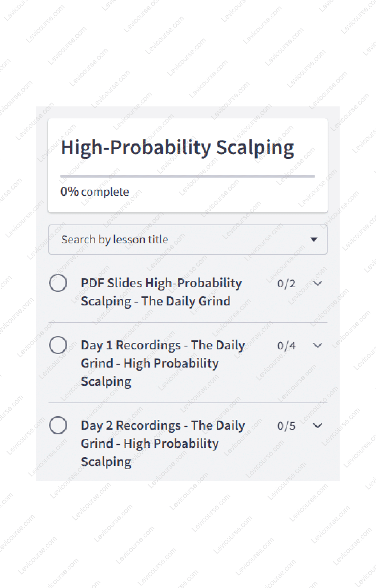Viewport: 376px width, 588px height.
Task: Click the 0/5 counter for Day 2
Action: (x=287, y=426)
